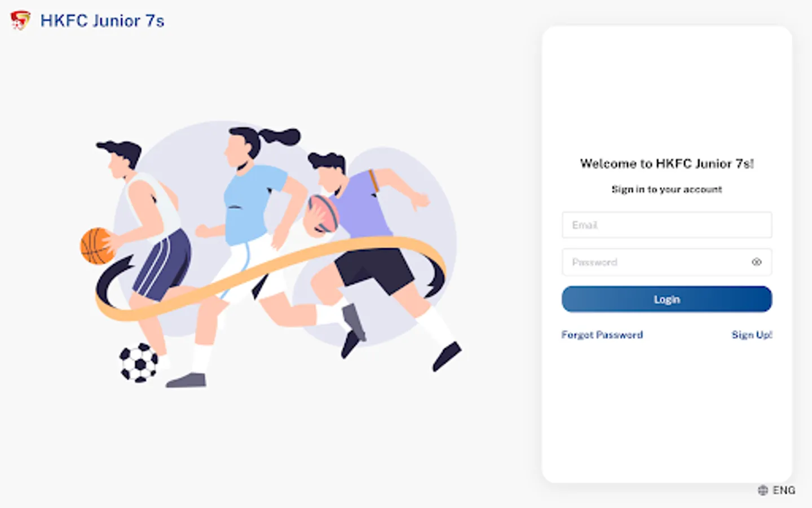Go to the Sign Up! link

click(x=752, y=335)
